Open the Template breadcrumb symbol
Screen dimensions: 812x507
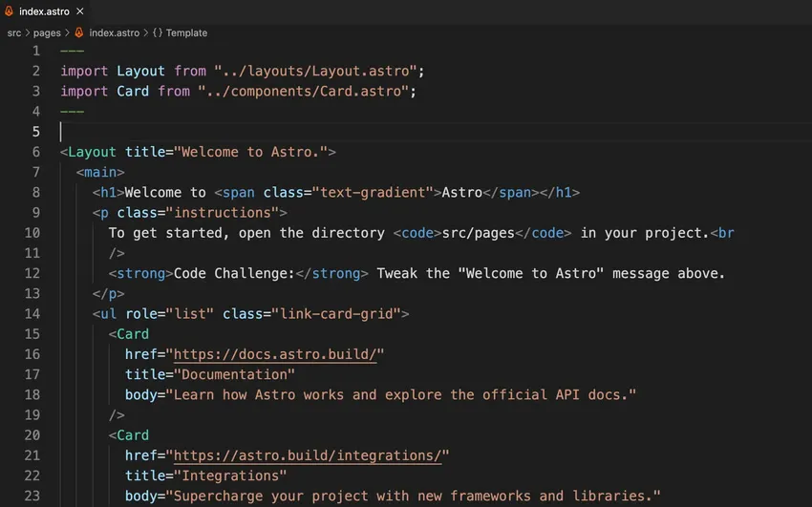click(x=186, y=33)
